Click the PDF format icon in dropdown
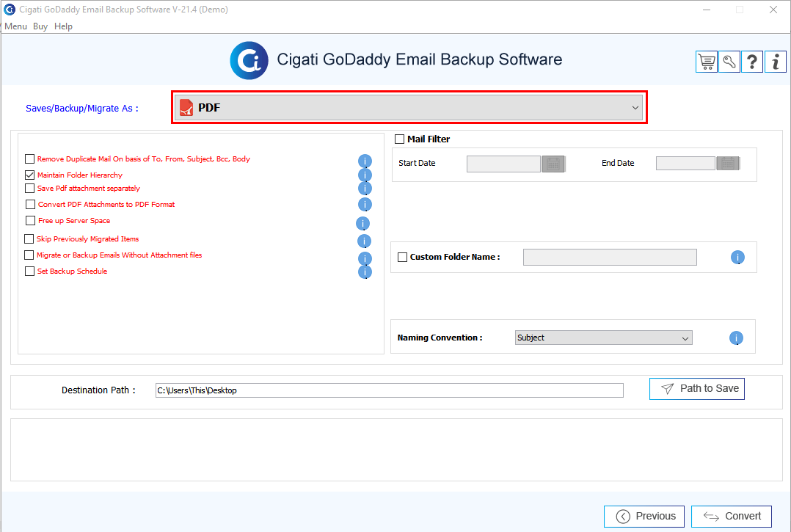The height and width of the screenshot is (532, 791). (x=186, y=107)
